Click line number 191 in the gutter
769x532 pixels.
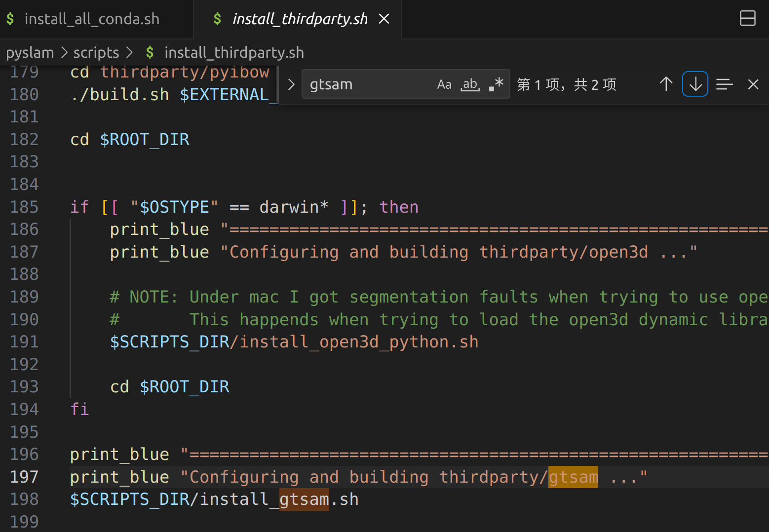(24, 342)
